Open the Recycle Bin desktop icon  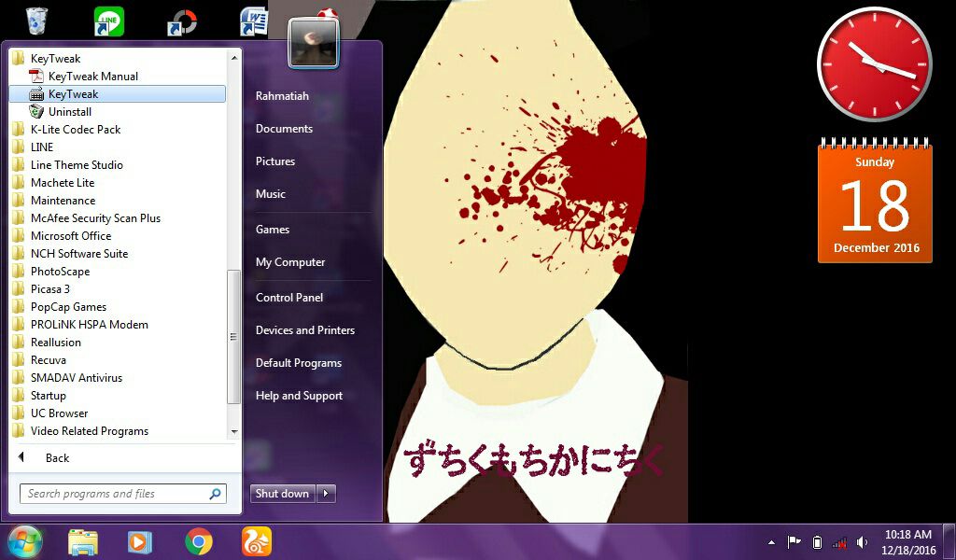(36, 21)
